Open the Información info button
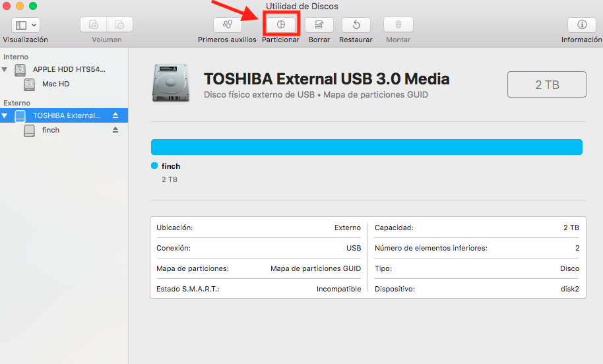 pos(582,25)
